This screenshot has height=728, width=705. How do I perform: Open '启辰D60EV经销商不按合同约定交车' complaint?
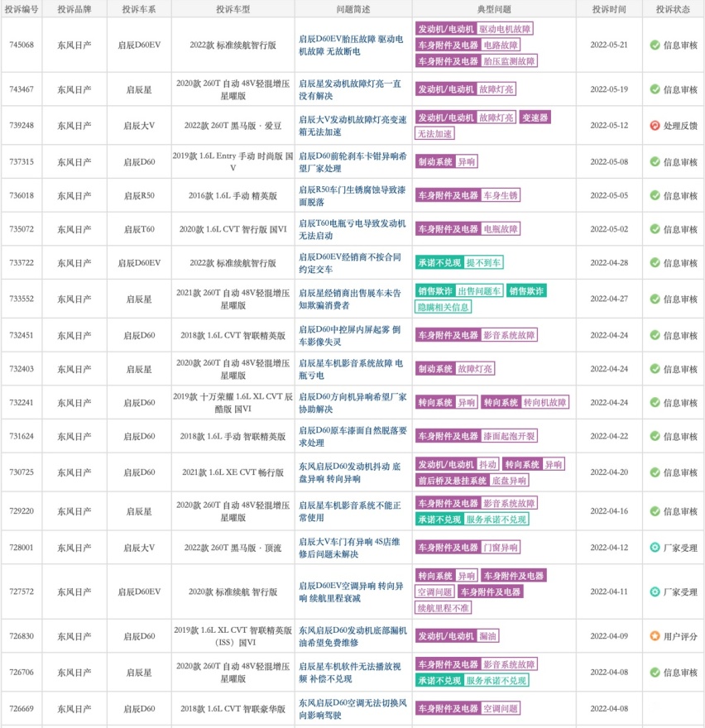350,263
